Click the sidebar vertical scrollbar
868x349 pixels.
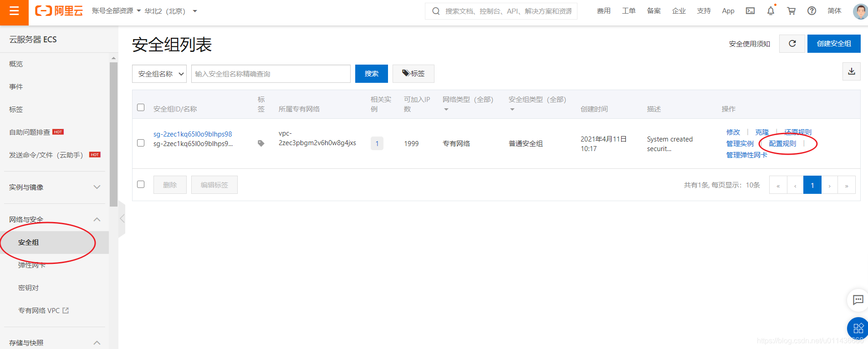pyautogui.click(x=113, y=134)
